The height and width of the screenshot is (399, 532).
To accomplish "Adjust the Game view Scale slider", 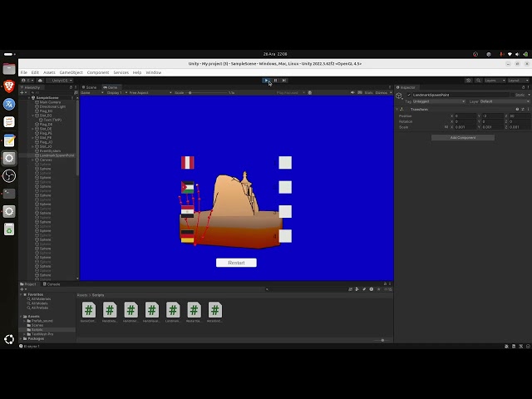I will point(208,92).
